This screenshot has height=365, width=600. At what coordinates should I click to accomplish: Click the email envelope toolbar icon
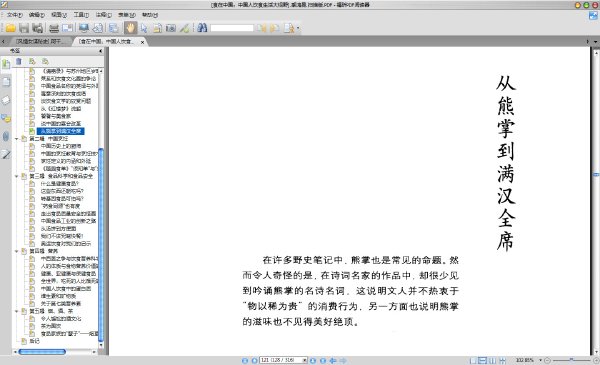click(x=67, y=28)
